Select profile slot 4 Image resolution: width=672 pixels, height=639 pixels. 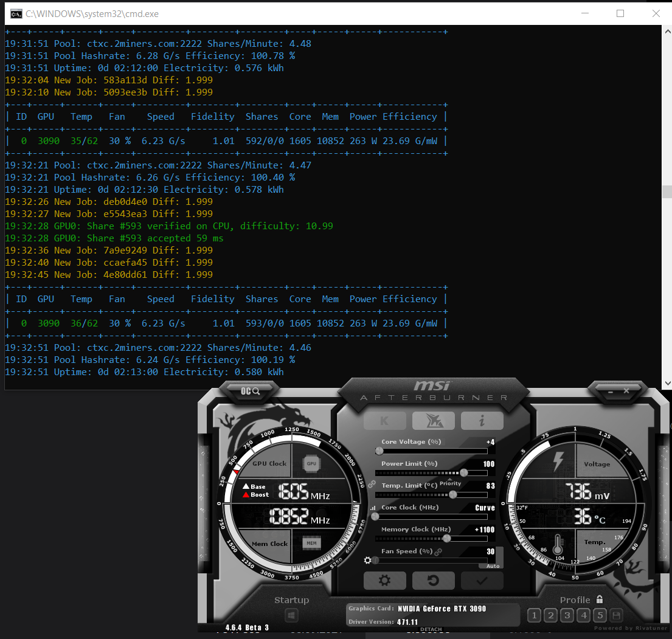(x=584, y=616)
